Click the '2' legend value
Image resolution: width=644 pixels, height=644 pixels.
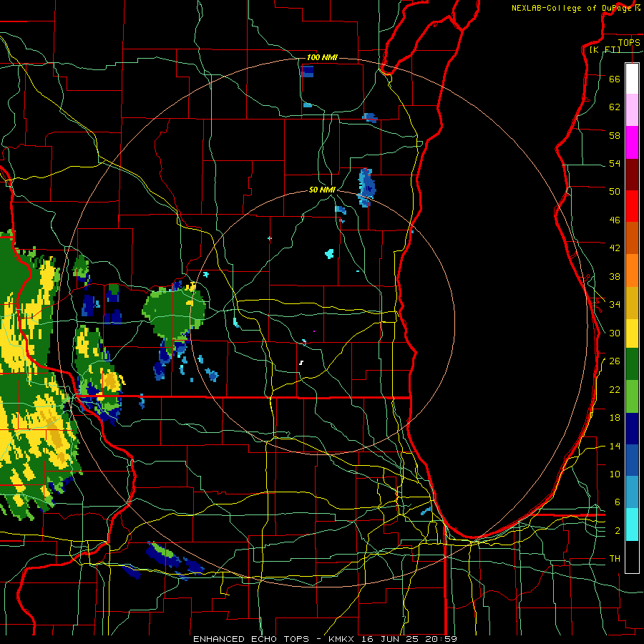(x=617, y=531)
